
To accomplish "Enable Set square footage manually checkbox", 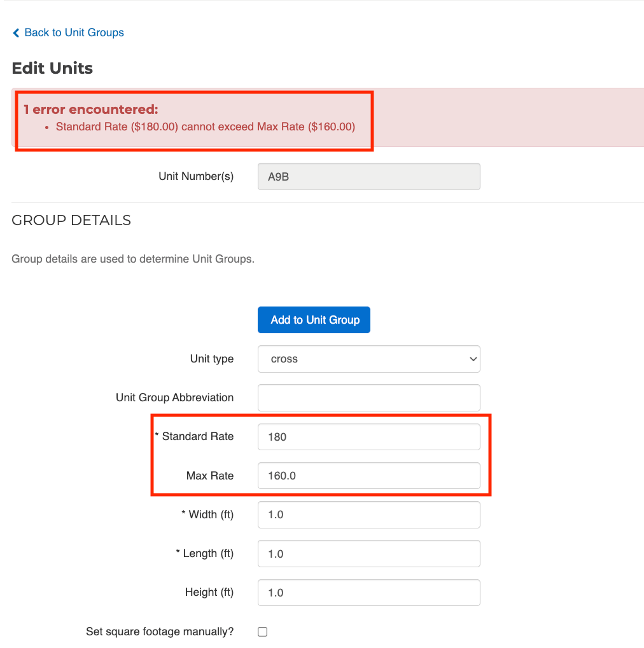I will click(262, 631).
